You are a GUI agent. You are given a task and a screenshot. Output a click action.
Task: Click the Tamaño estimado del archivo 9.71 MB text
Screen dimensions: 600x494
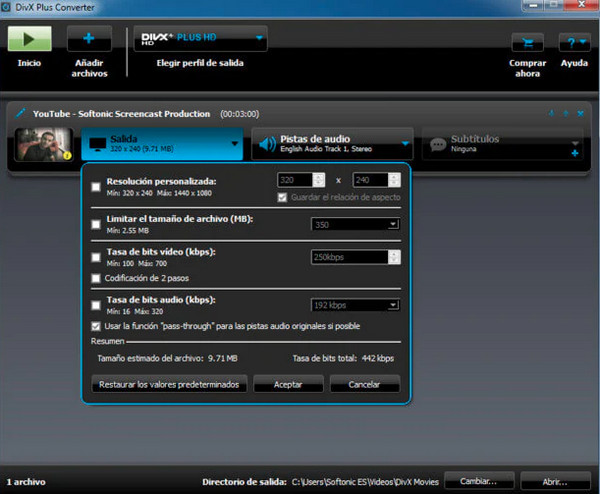[168, 358]
